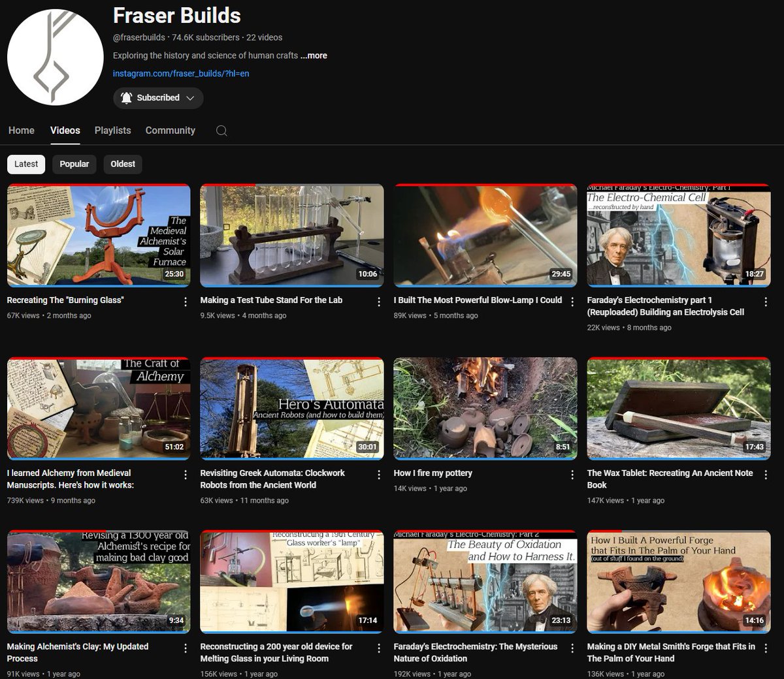The image size is (784, 679).
Task: Open title The Wax Tablet: Recreating An Ancient
Action: click(670, 479)
